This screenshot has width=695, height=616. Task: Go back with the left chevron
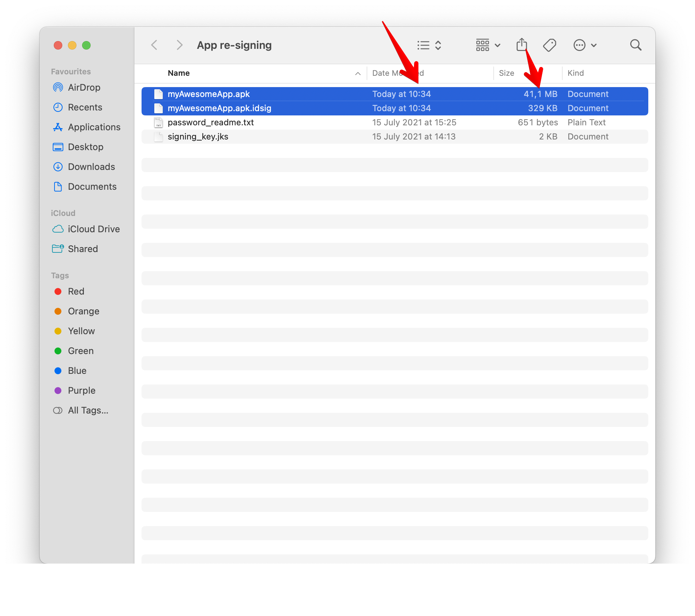154,45
